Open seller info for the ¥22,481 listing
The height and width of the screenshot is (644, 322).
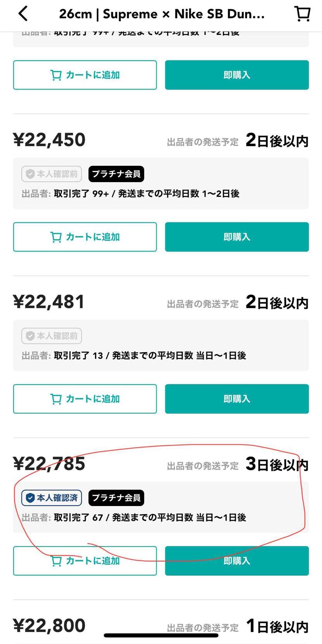coord(134,355)
